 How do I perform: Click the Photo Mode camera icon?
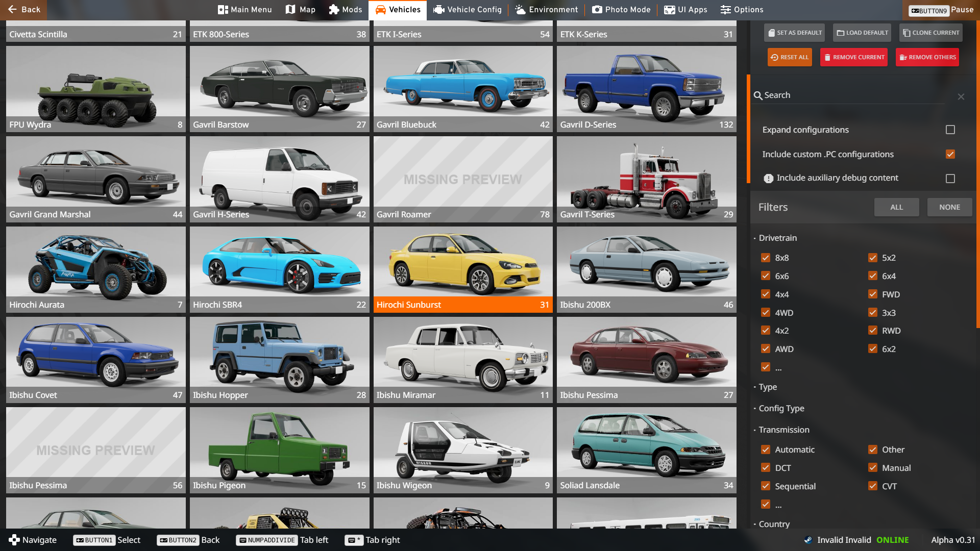(597, 10)
